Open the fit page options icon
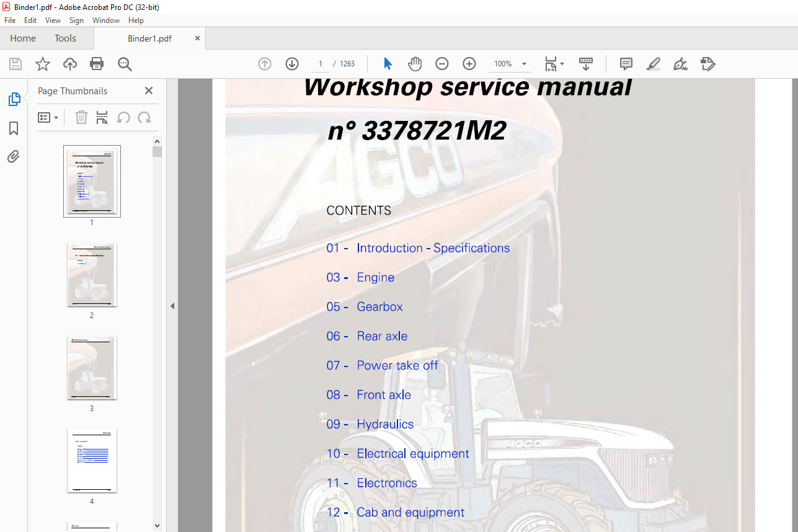 pyautogui.click(x=554, y=64)
